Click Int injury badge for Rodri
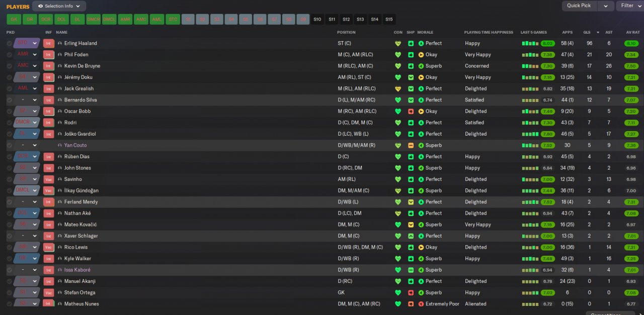 click(49, 123)
